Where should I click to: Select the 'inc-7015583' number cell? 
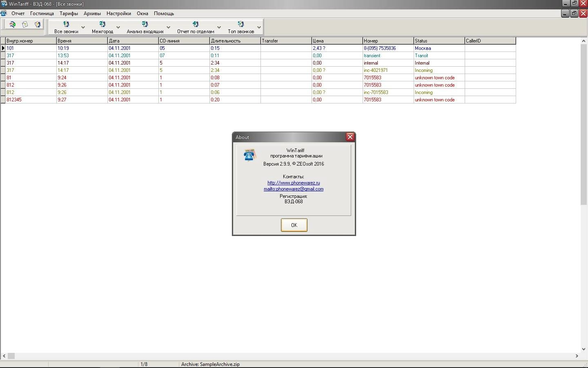click(388, 92)
